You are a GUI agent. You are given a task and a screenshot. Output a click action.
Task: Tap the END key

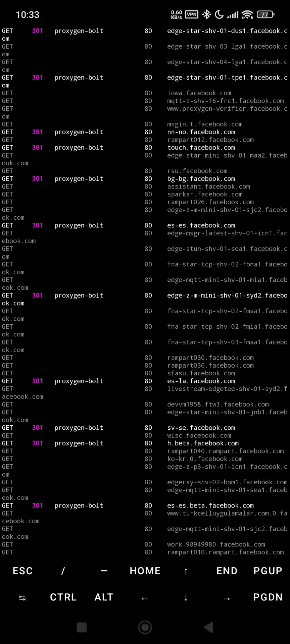(x=227, y=571)
